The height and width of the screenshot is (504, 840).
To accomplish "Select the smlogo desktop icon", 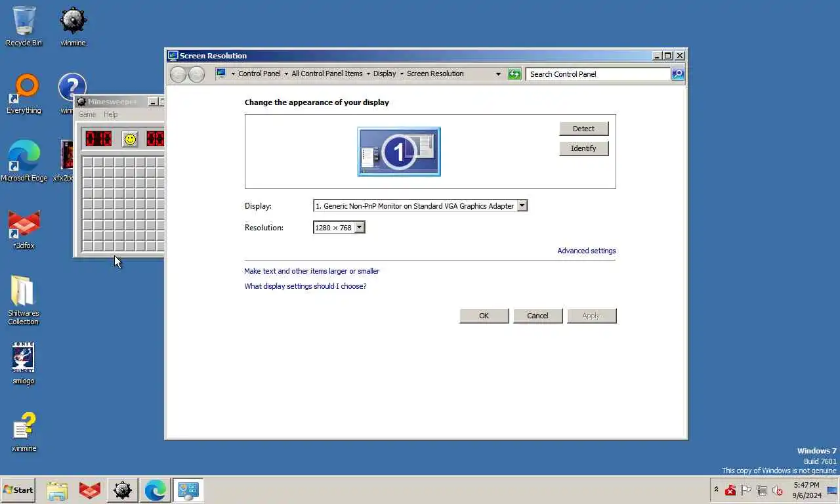I will (24, 364).
